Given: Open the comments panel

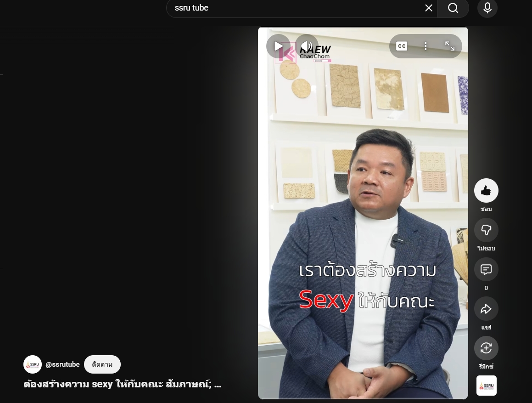Looking at the screenshot, I should (486, 269).
